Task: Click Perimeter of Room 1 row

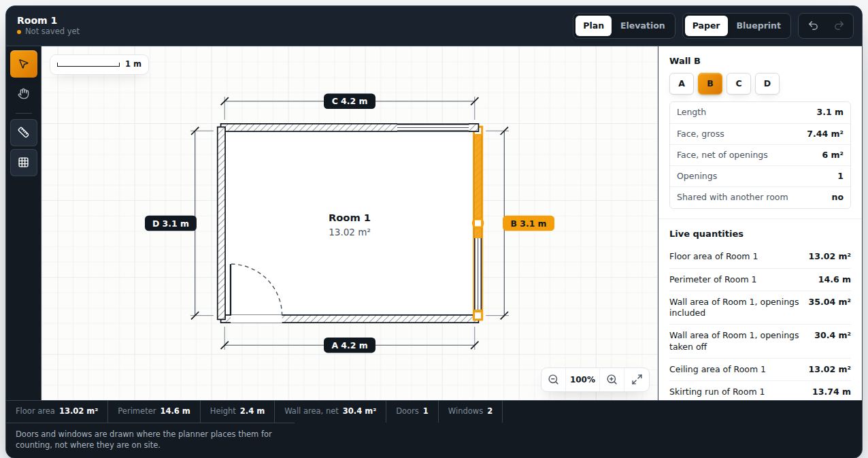Action: (x=760, y=280)
